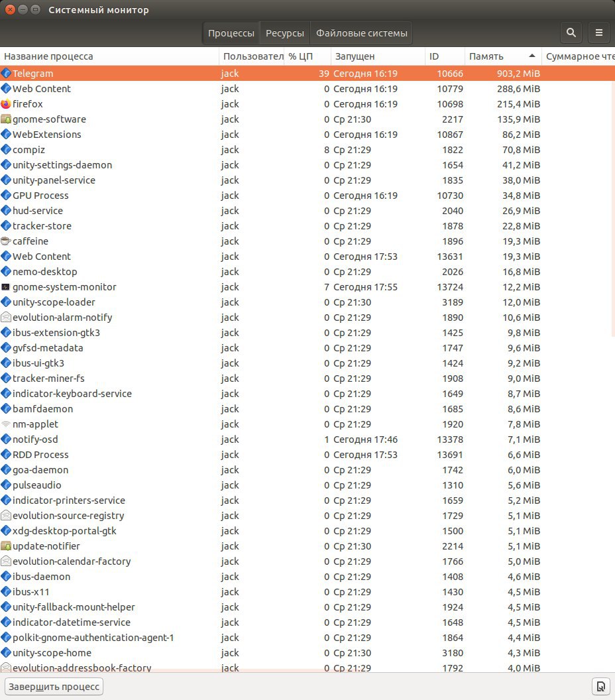Click the pulseaudio process icon

point(6,485)
